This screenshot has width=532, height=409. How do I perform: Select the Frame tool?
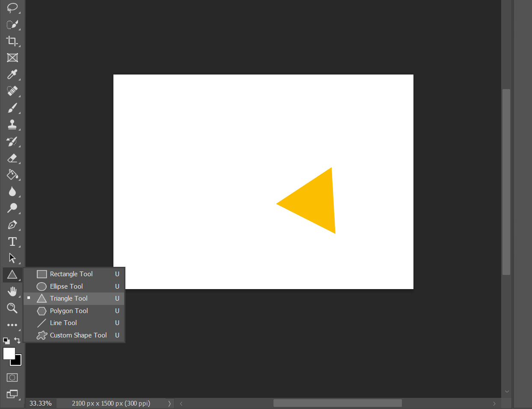pos(12,58)
